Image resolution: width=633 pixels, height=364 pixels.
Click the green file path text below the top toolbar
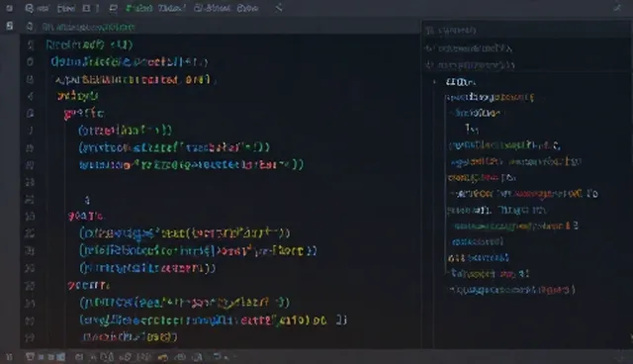[x=89, y=27]
